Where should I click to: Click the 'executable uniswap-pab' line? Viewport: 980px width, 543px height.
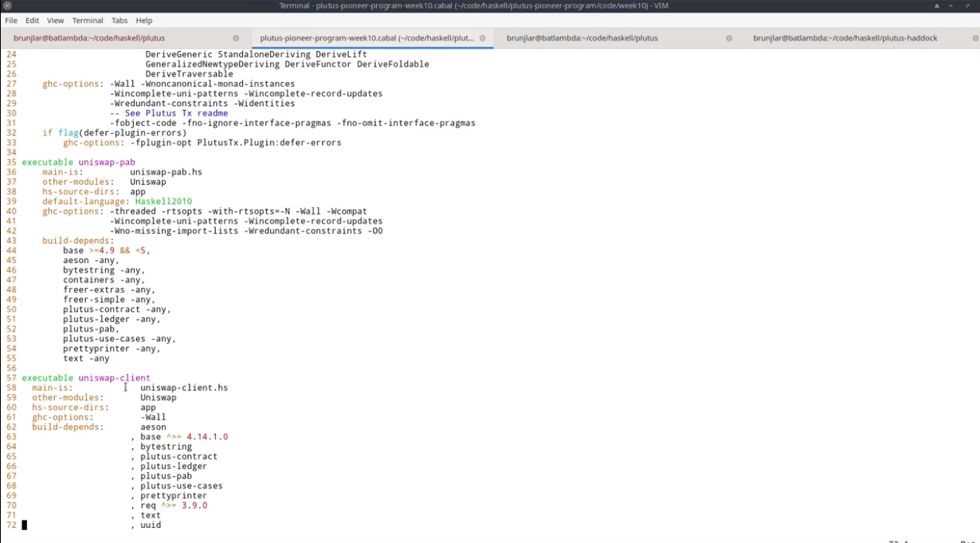coord(78,163)
